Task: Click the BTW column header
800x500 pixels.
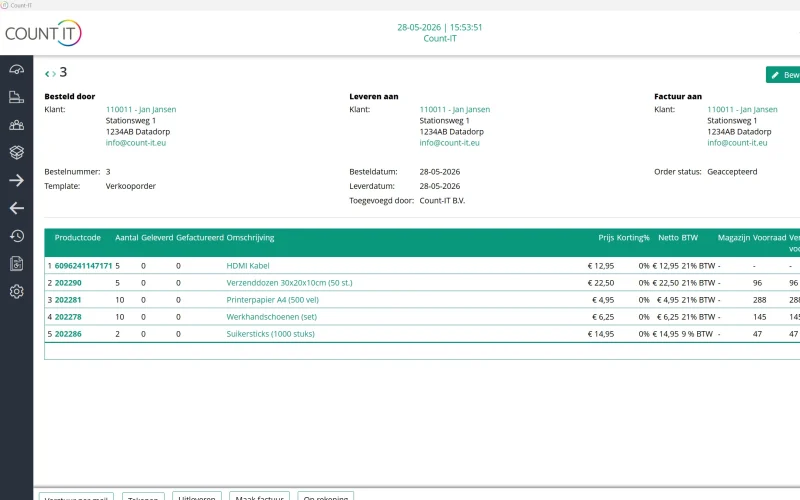Action: (x=690, y=238)
